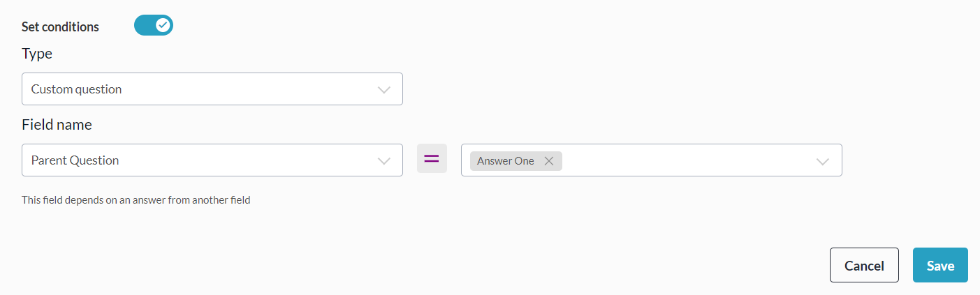Click the purple equals operator icon

pos(432,159)
